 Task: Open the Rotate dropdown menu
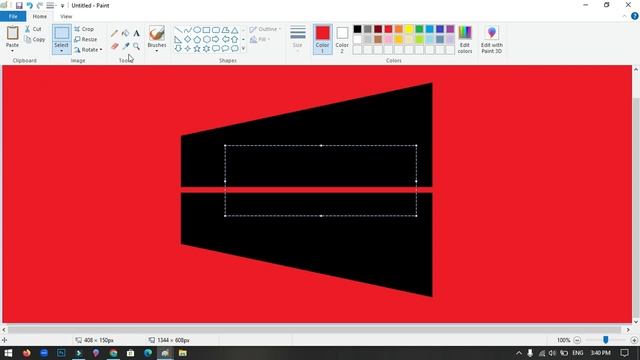click(88, 49)
